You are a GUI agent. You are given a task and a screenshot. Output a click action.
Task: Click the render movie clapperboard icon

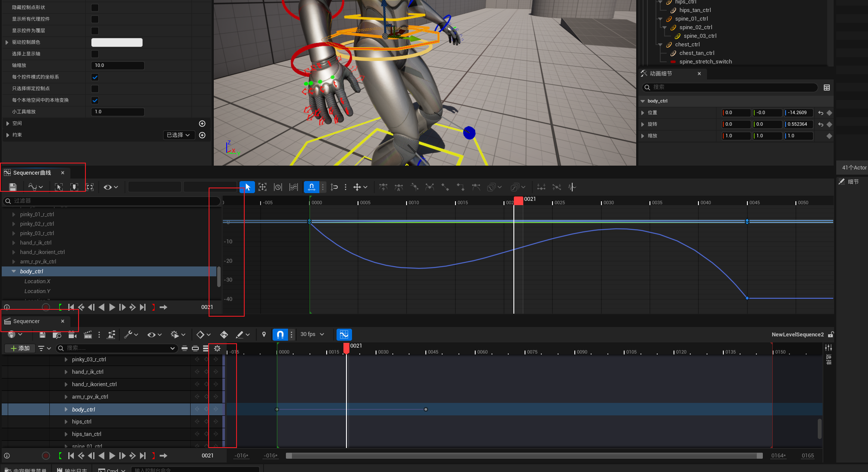click(x=88, y=334)
